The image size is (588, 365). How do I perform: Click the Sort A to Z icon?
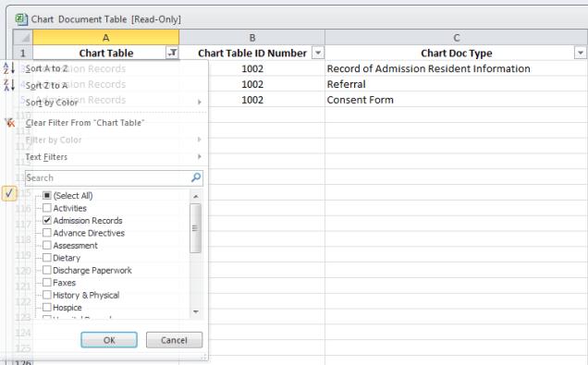[8, 68]
